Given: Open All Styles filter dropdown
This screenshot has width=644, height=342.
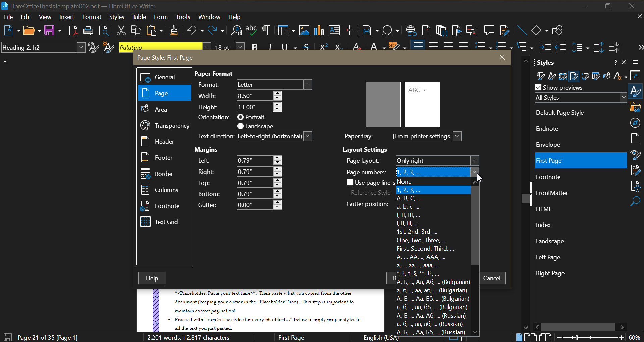Looking at the screenshot, I should tap(623, 98).
